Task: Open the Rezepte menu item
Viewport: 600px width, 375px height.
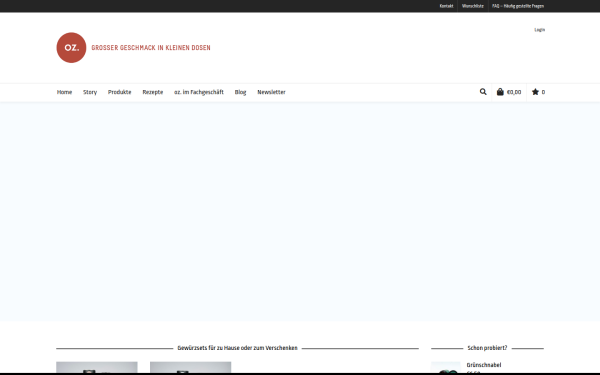Action: (153, 92)
